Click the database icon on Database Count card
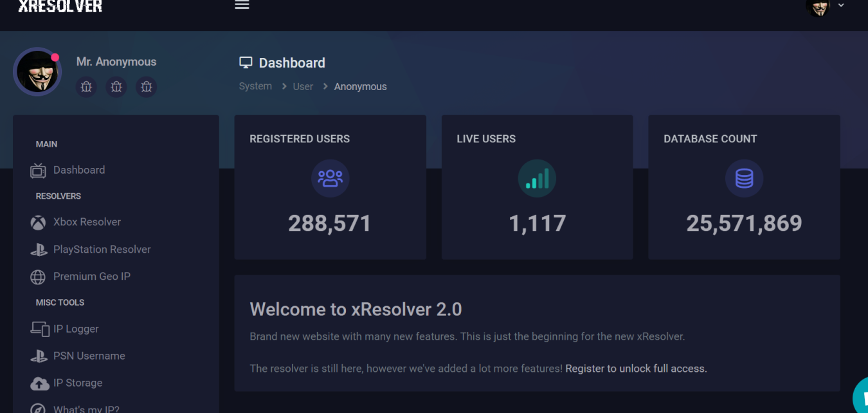This screenshot has height=413, width=868. pos(744,178)
